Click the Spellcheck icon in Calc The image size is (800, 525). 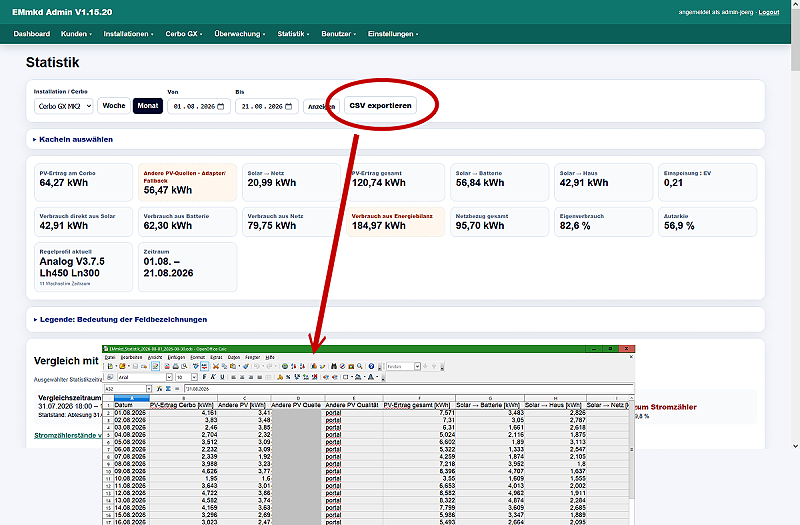pos(196,366)
